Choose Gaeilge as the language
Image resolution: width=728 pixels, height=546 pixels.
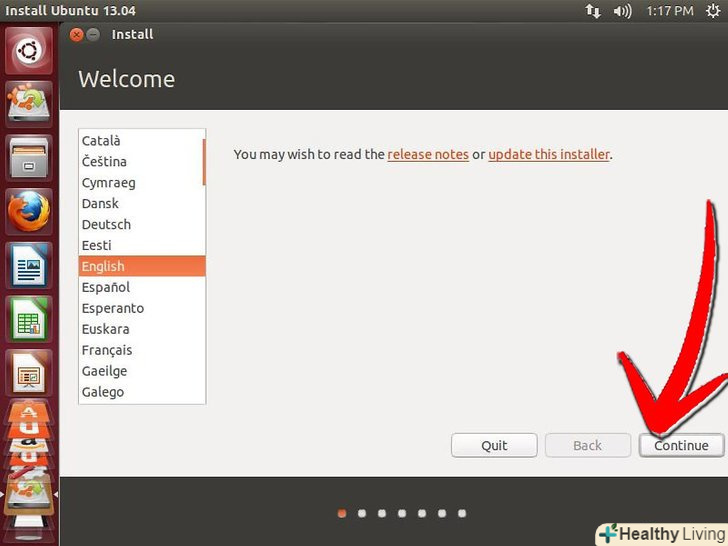(141, 370)
